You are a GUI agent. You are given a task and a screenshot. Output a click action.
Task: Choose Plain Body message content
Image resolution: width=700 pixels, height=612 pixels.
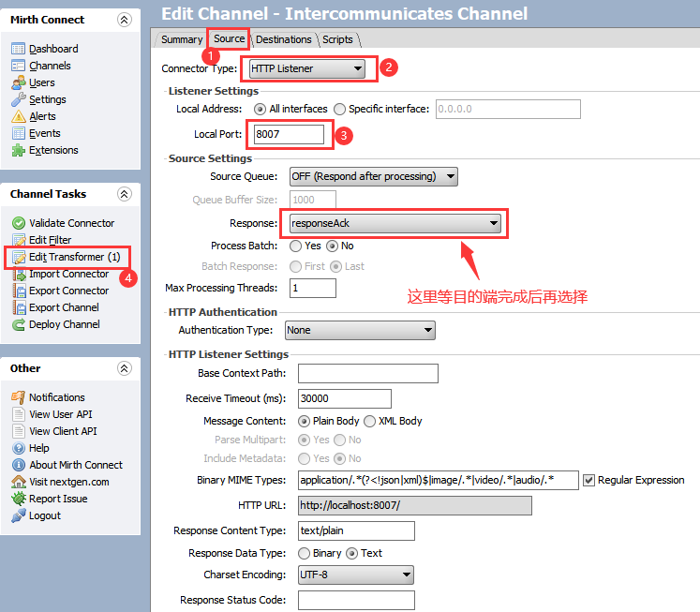pyautogui.click(x=304, y=421)
